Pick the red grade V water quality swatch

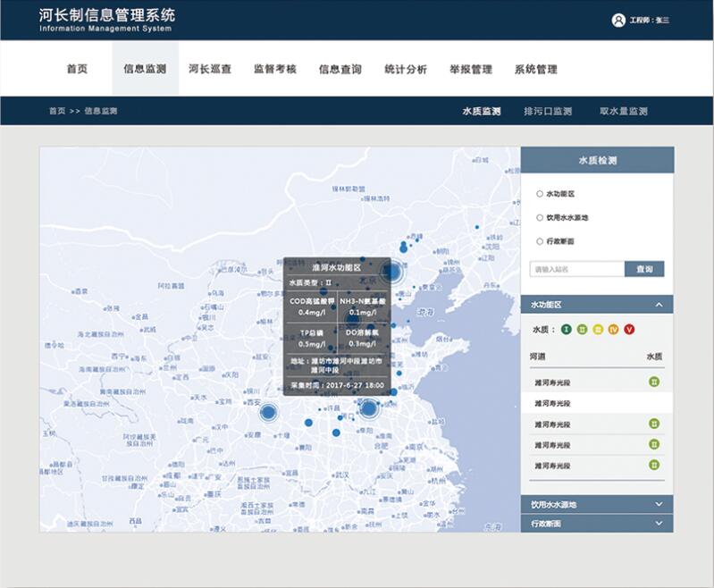[629, 330]
